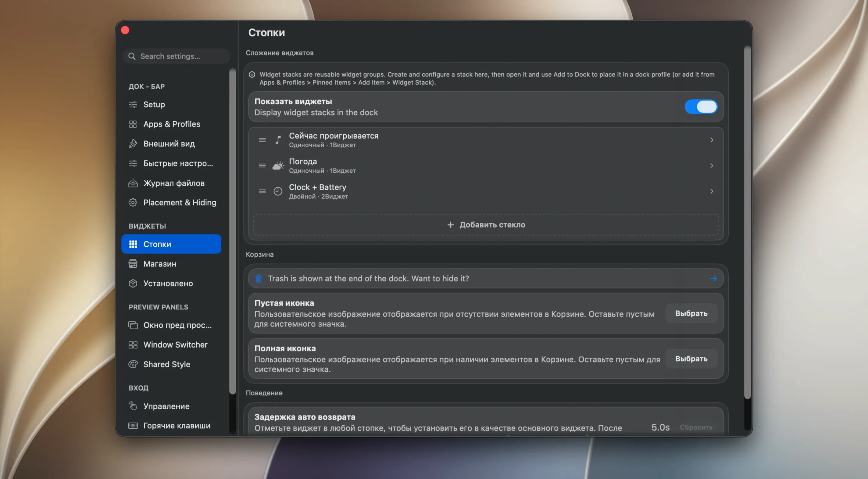Click the blue trash can icon

259,278
